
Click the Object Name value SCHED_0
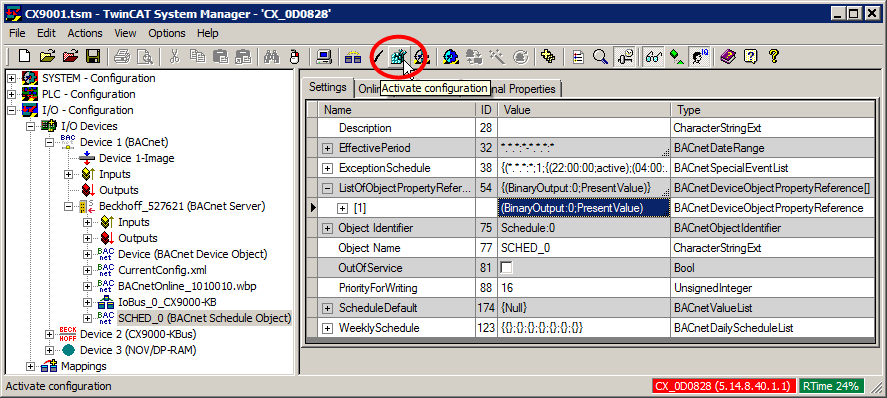(x=584, y=248)
